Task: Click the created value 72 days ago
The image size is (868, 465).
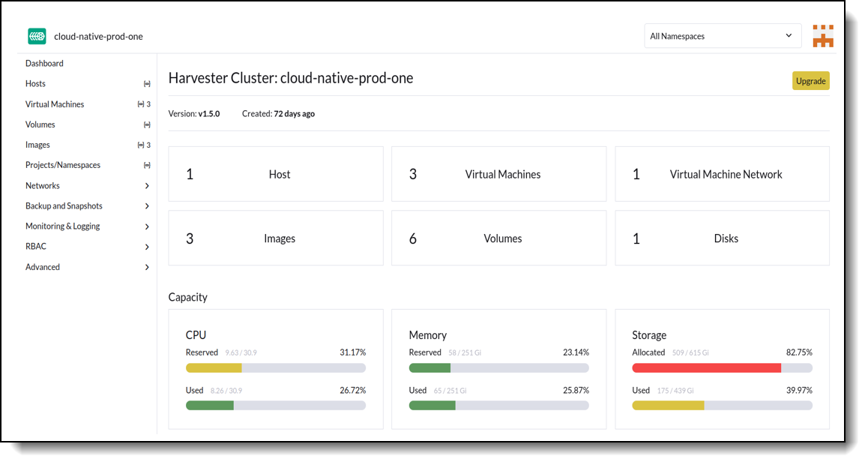Action: point(295,113)
